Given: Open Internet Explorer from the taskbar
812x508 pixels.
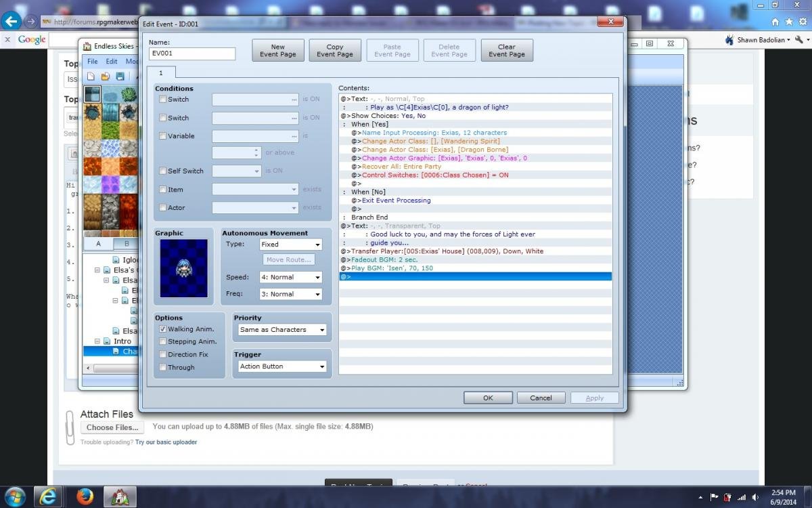Looking at the screenshot, I should 48,496.
